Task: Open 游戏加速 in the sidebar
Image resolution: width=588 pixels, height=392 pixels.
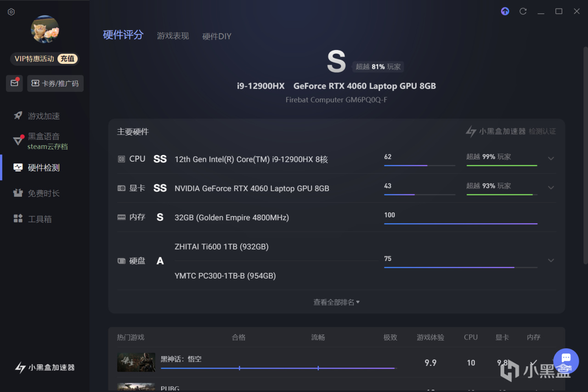Action: [x=44, y=116]
